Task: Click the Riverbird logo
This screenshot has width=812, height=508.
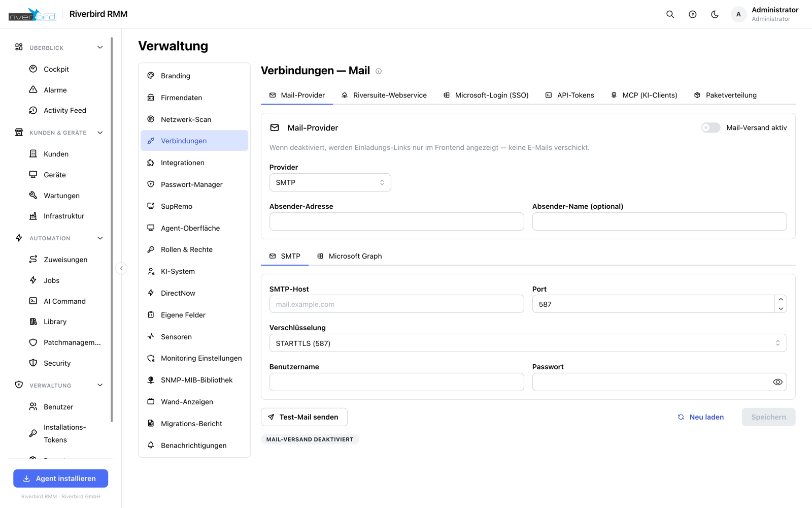Action: pyautogui.click(x=32, y=14)
